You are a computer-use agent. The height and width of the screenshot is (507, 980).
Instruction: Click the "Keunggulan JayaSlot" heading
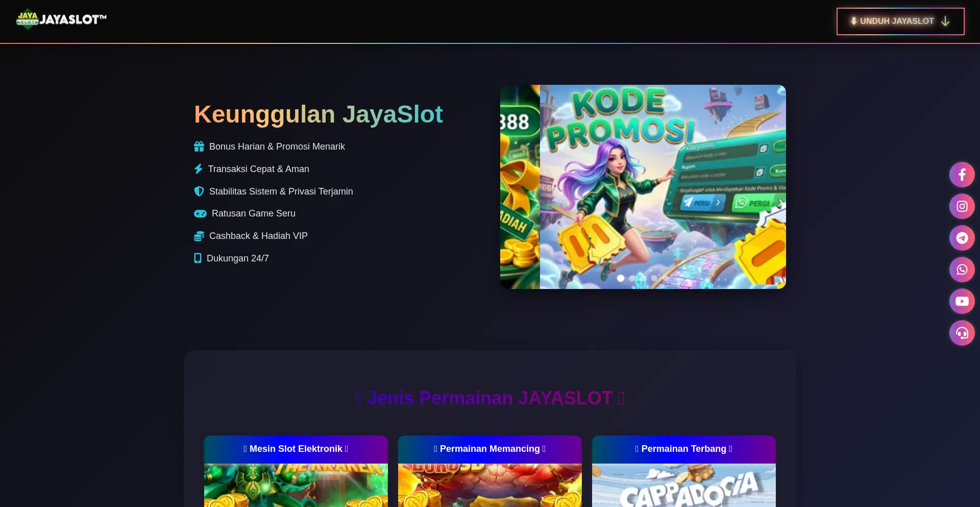coord(318,114)
